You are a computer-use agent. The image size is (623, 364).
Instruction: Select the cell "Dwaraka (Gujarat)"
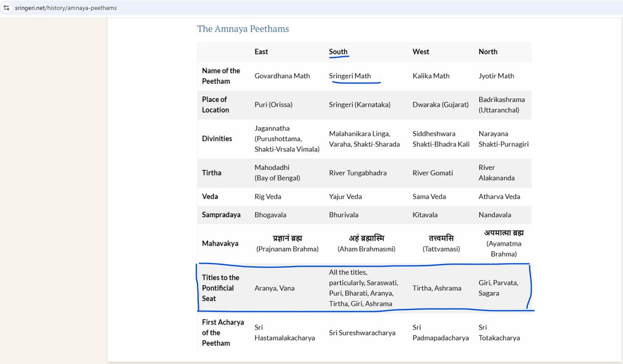pyautogui.click(x=441, y=105)
